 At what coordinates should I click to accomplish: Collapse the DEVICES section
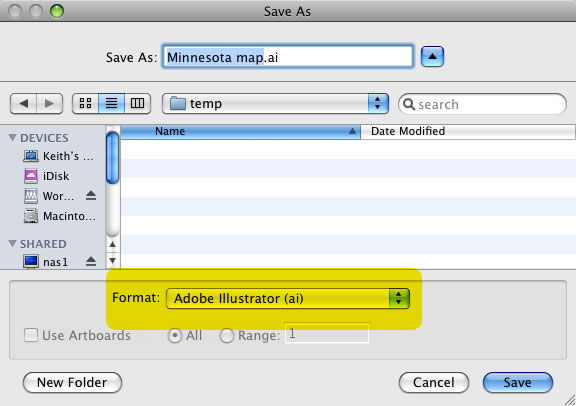[x=12, y=137]
